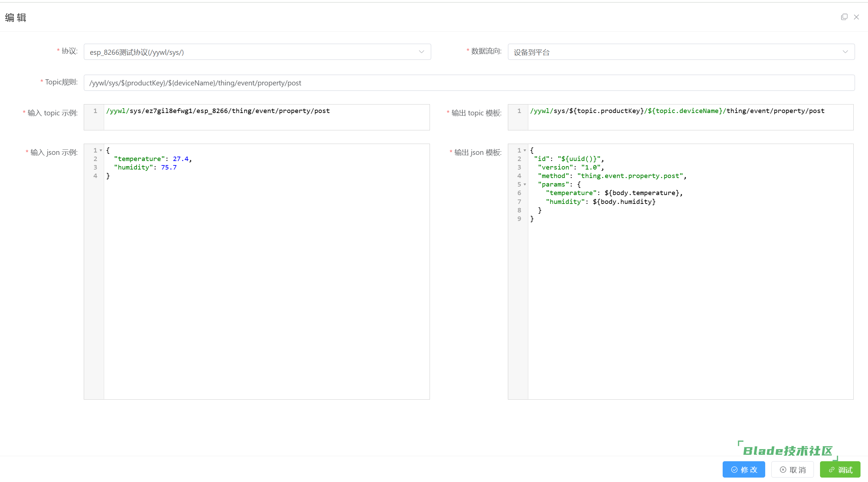Screen dimensions: 868x482
Task: Collapse the params fold arrow on line 5
Action: [525, 184]
